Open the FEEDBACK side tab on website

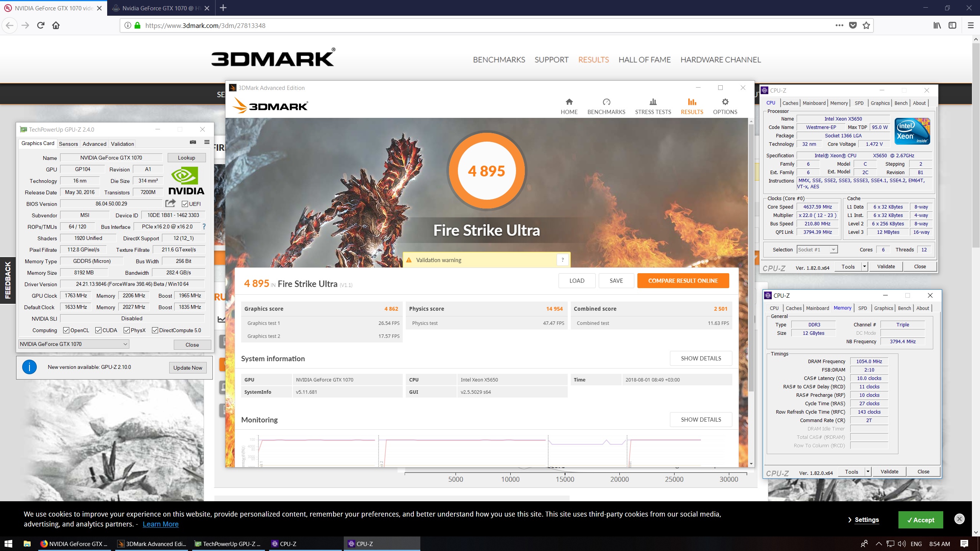pyautogui.click(x=8, y=280)
